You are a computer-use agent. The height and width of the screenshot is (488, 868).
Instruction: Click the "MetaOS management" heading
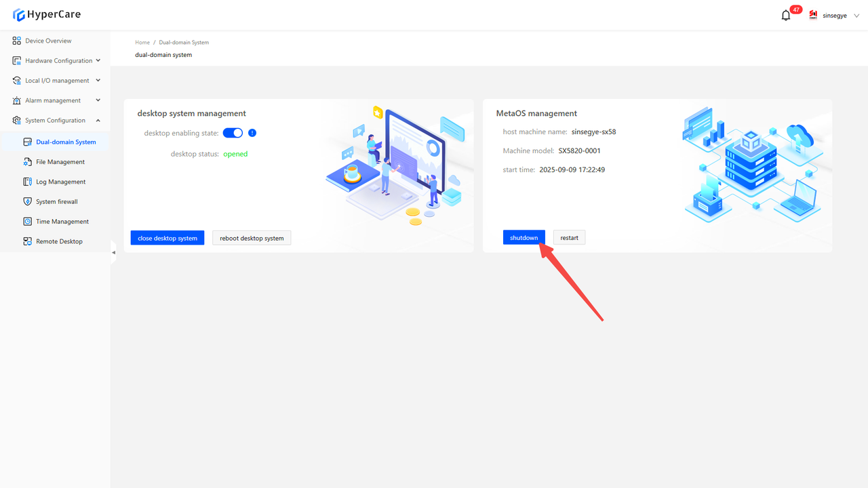(x=536, y=113)
